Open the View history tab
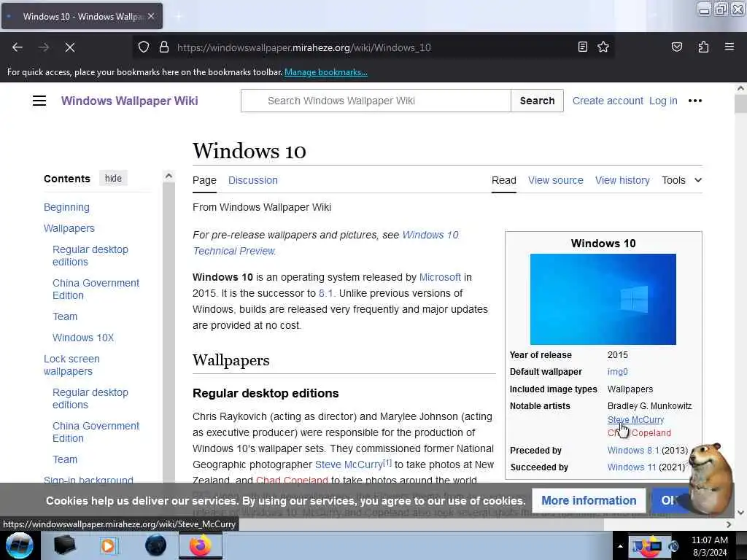 pos(622,180)
